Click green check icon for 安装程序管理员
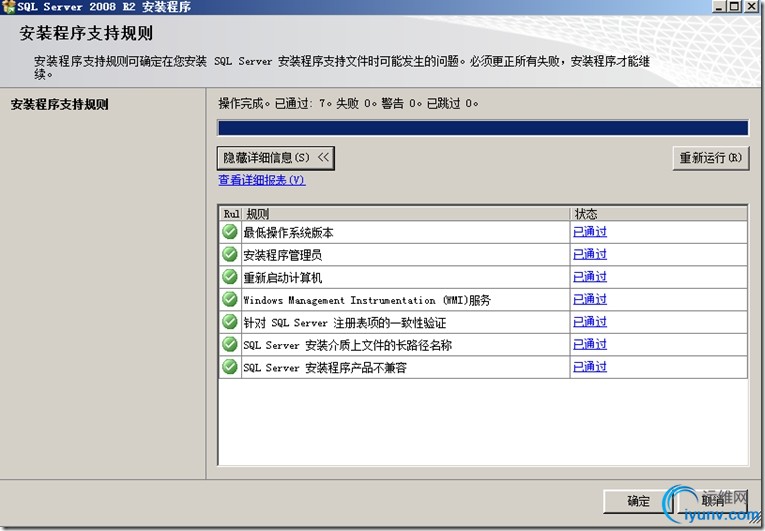Viewport: 765px width, 531px height. pos(230,254)
